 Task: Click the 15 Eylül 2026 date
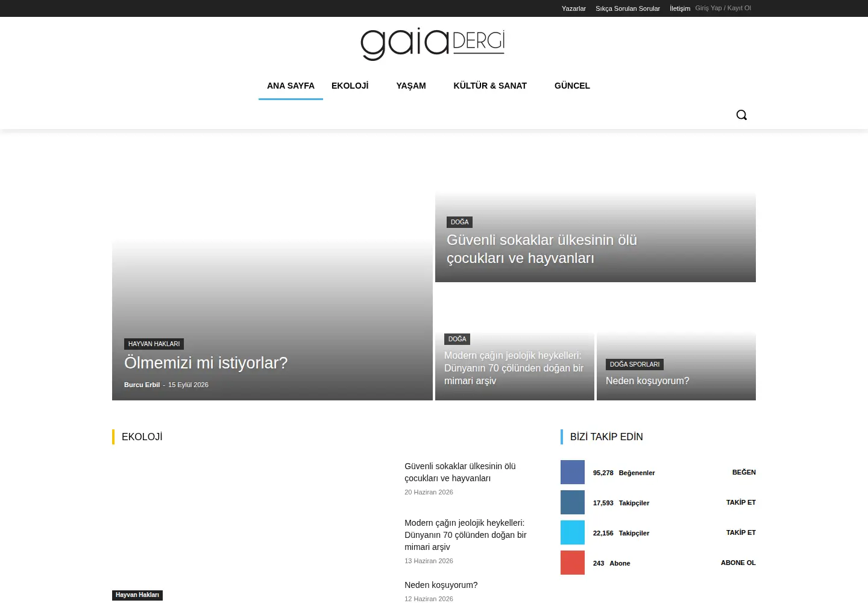188,385
